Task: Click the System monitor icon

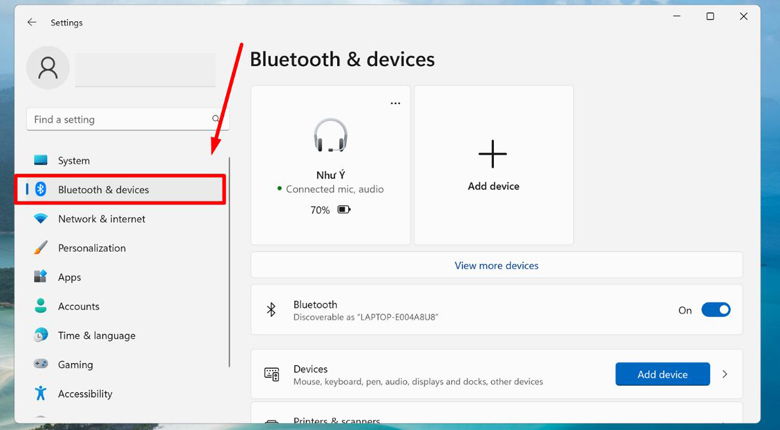Action: coord(40,160)
